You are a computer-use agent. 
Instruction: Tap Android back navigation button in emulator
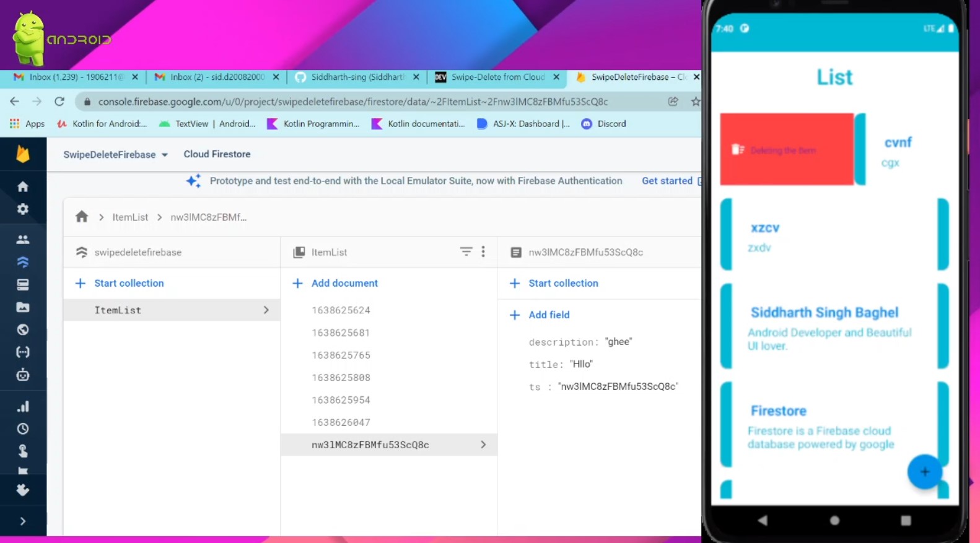pyautogui.click(x=763, y=520)
